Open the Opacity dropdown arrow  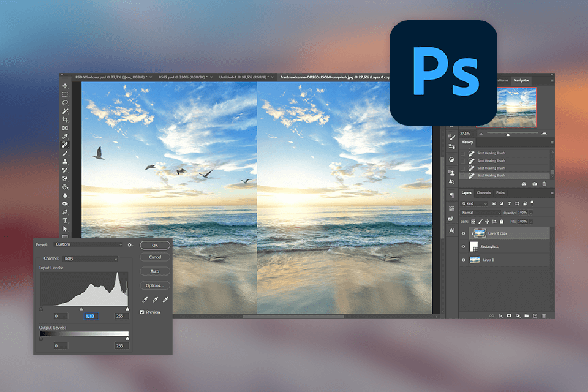[531, 213]
